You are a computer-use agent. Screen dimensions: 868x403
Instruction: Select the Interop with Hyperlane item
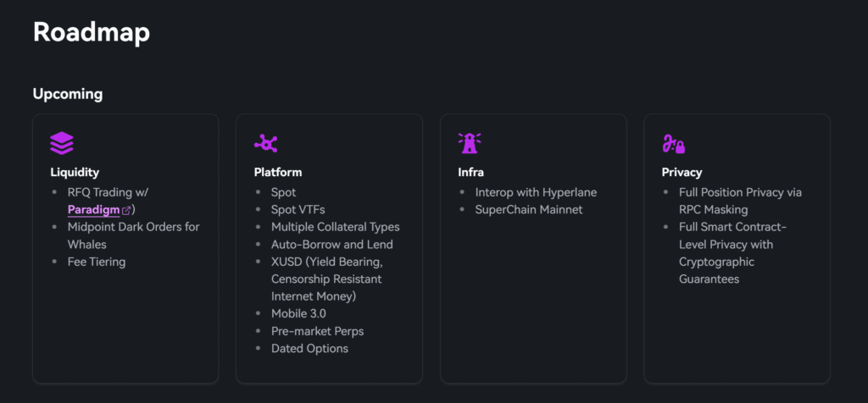pyautogui.click(x=536, y=192)
